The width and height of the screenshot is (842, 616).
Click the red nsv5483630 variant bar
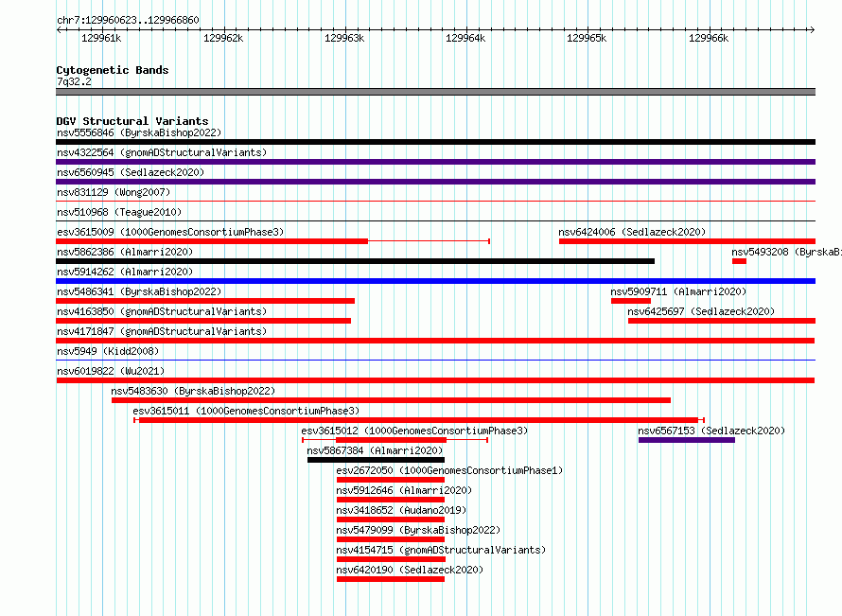391,400
